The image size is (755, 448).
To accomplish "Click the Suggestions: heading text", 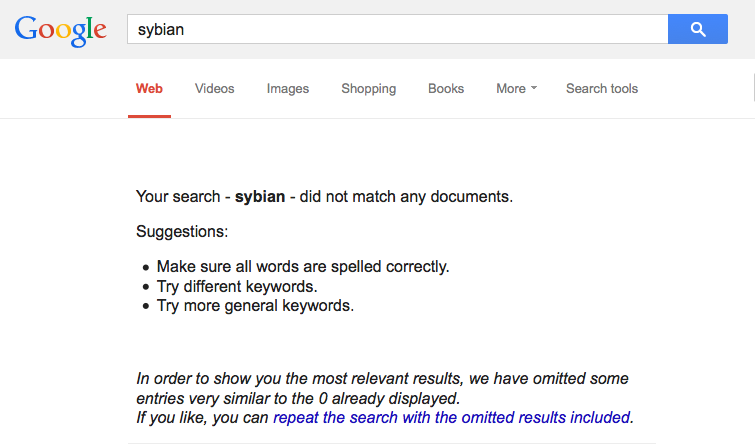I will click(182, 232).
